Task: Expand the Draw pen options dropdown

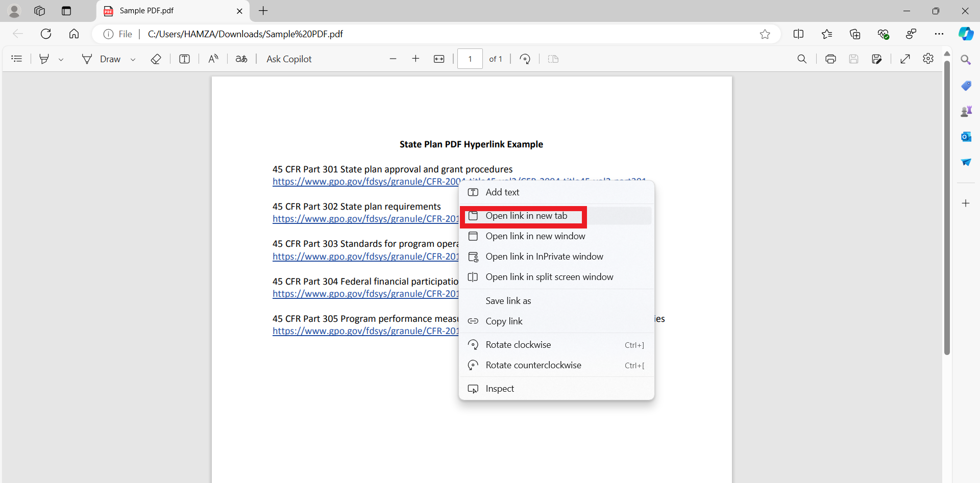Action: pos(133,59)
